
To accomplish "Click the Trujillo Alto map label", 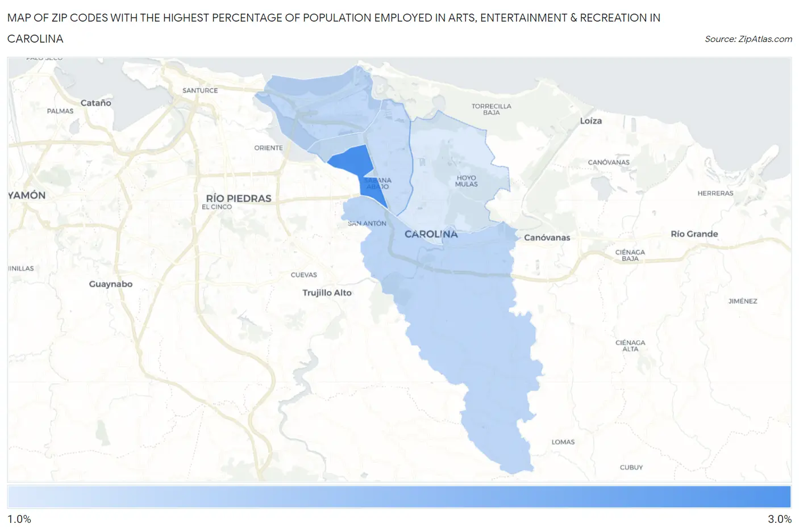I will (327, 293).
